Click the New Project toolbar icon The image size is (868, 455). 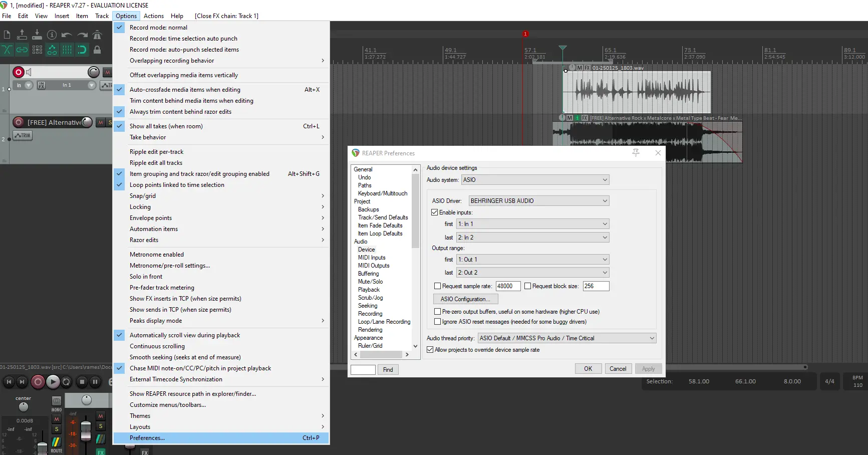coord(7,35)
